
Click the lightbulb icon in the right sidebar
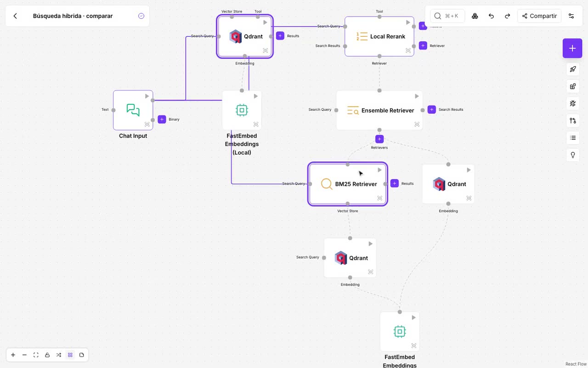click(x=573, y=155)
